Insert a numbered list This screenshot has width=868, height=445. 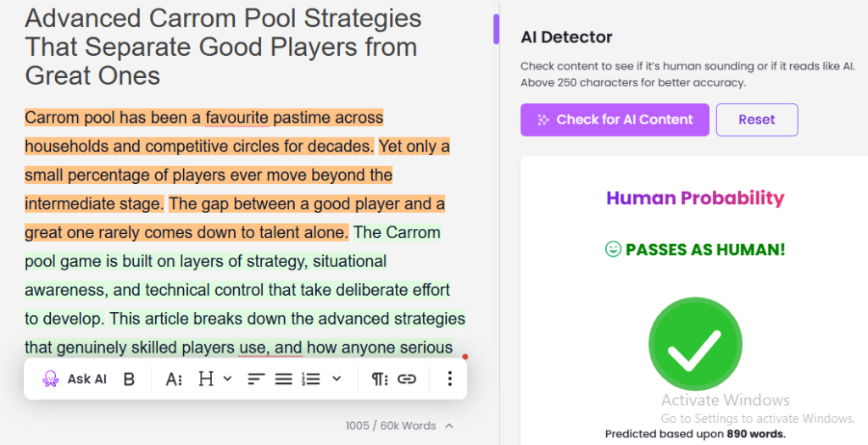click(x=310, y=379)
